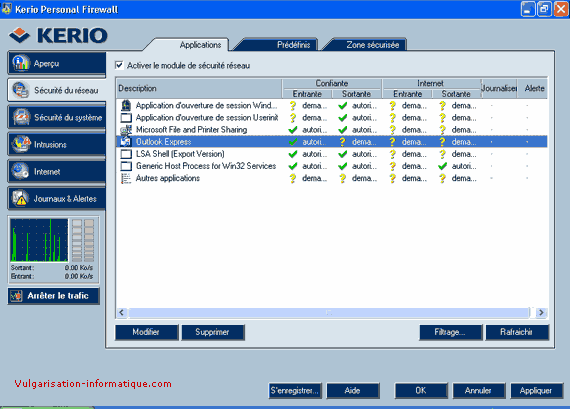Click the Internet Sortante column header
570x409 pixels.
pos(456,94)
